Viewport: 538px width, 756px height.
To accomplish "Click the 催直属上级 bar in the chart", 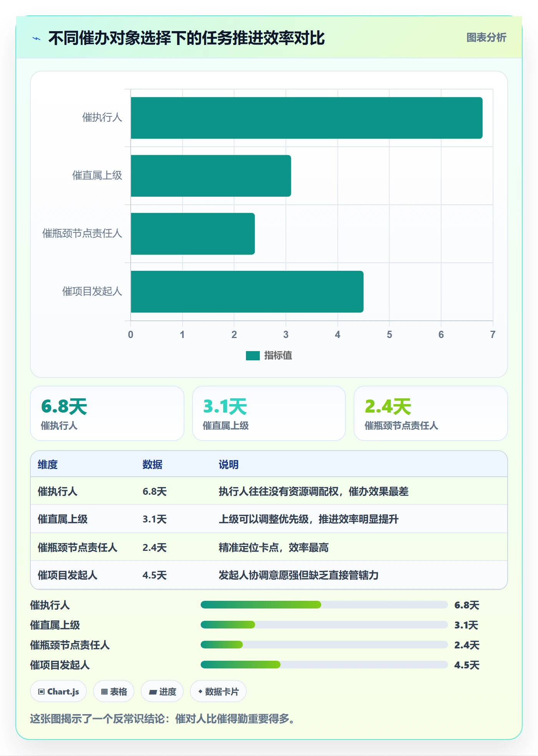I will point(211,176).
